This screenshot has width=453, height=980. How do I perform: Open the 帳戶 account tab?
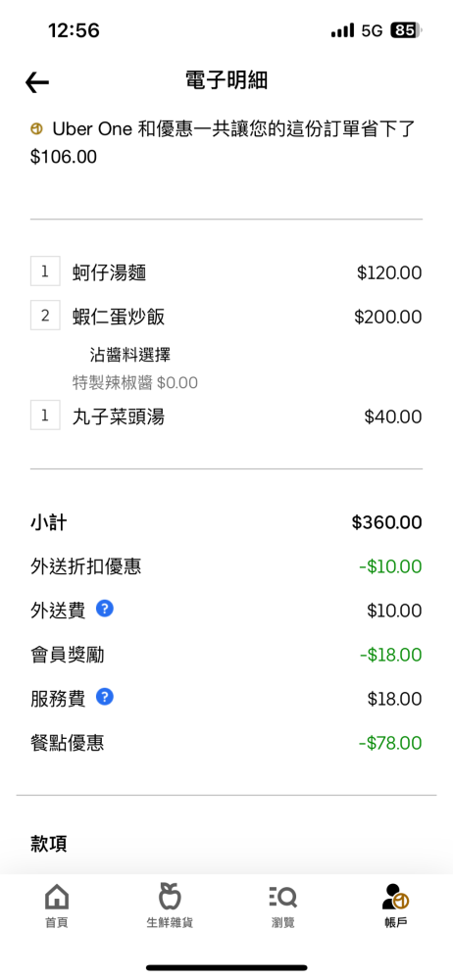pyautogui.click(x=395, y=906)
